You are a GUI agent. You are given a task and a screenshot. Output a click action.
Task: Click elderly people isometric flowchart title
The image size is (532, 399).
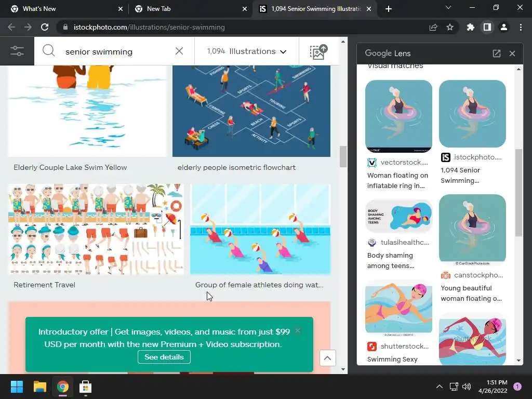tap(236, 167)
